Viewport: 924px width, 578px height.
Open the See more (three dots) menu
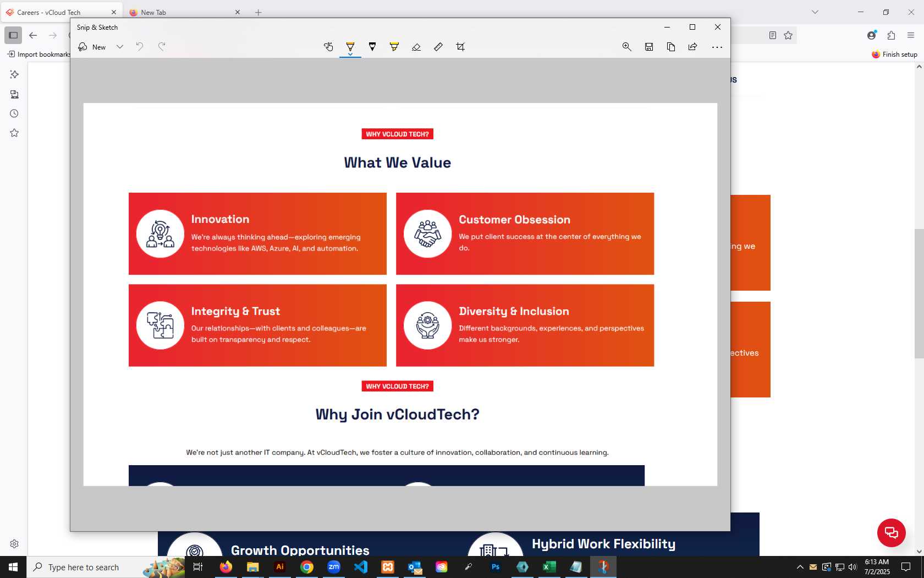click(717, 47)
